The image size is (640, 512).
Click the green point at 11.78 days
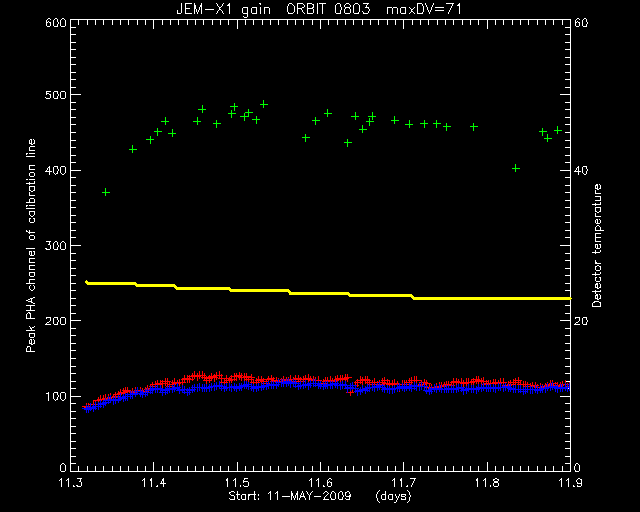(x=473, y=127)
